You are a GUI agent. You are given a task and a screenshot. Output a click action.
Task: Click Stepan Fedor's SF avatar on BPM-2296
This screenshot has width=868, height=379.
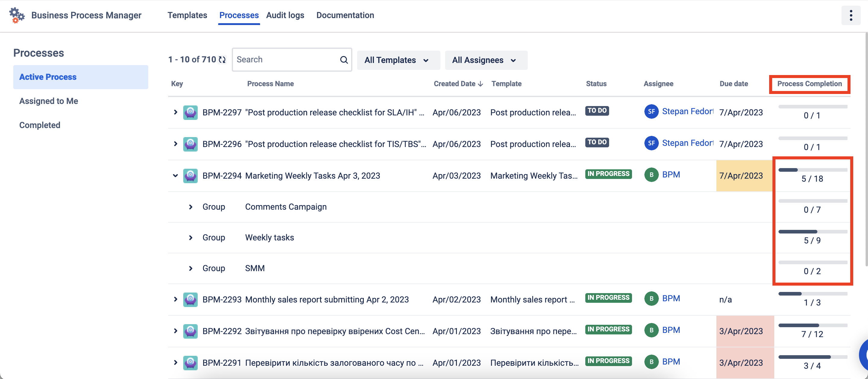[x=651, y=143]
